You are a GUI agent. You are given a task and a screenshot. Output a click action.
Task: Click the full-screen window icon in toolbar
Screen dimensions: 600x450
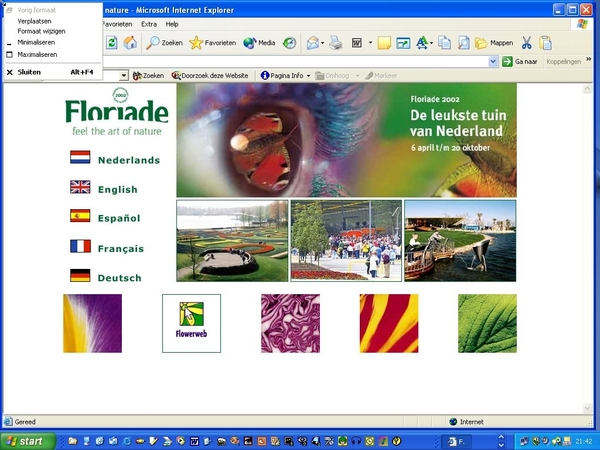(403, 43)
